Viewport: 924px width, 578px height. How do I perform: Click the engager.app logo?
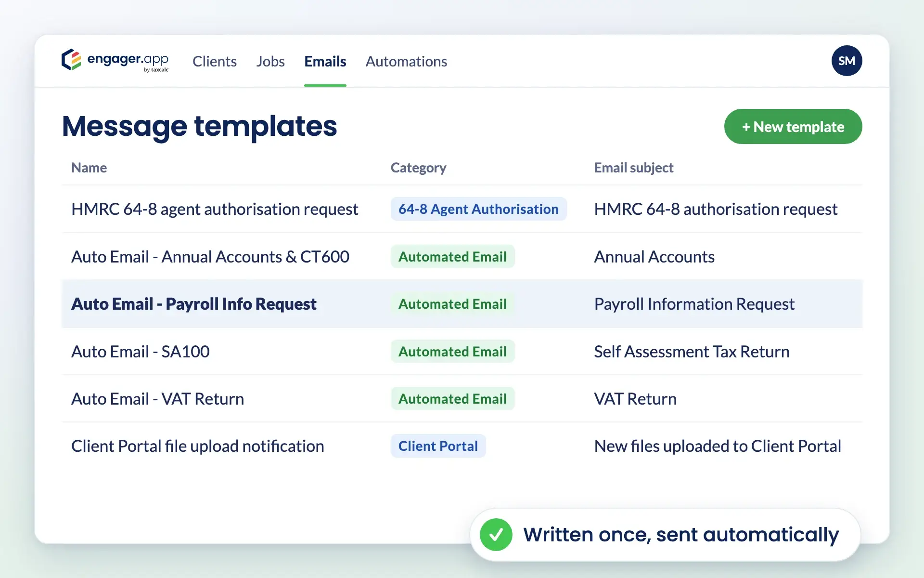click(115, 61)
